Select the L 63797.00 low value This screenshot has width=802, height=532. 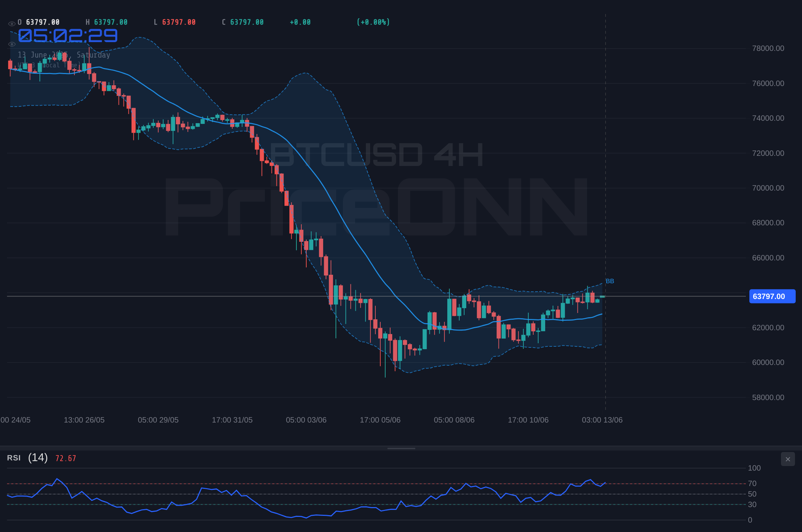click(x=175, y=22)
